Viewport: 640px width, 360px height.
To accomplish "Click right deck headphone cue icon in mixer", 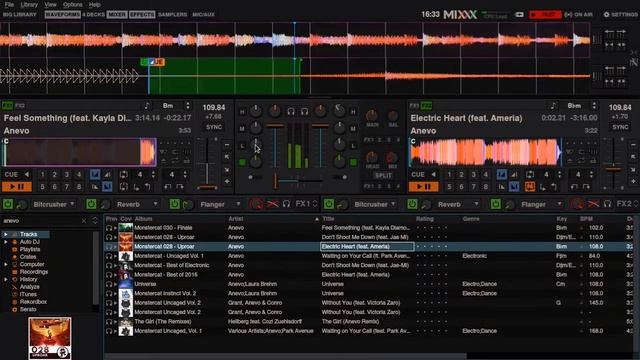I will coord(304,111).
